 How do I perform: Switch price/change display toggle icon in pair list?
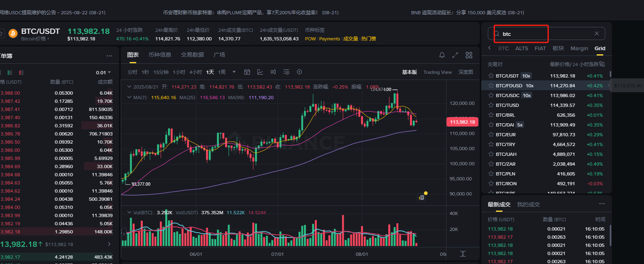pyautogui.click(x=602, y=64)
